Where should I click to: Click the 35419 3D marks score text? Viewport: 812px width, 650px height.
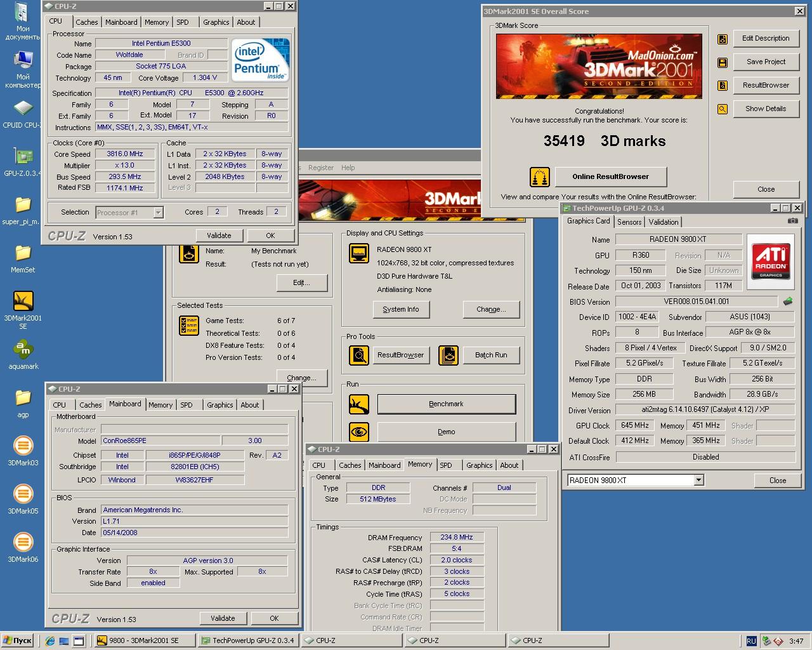[x=604, y=141]
